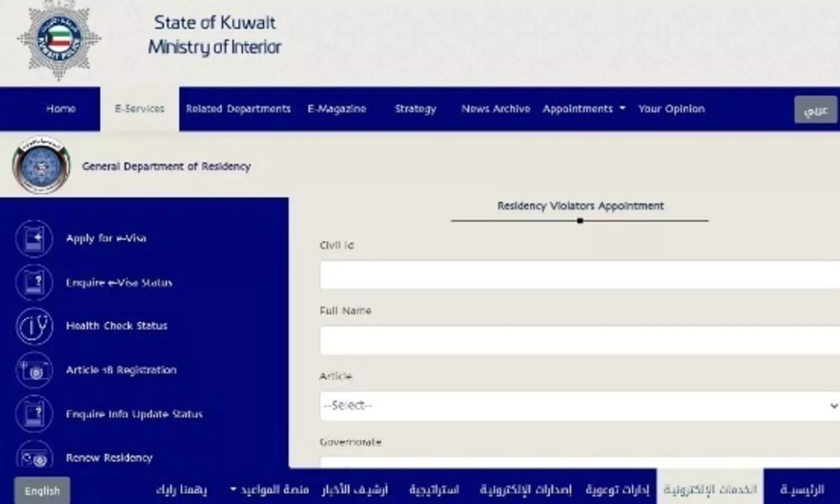The width and height of the screenshot is (840, 504).
Task: Expand the Arabic appointments platform dropdown
Action: coord(270,490)
